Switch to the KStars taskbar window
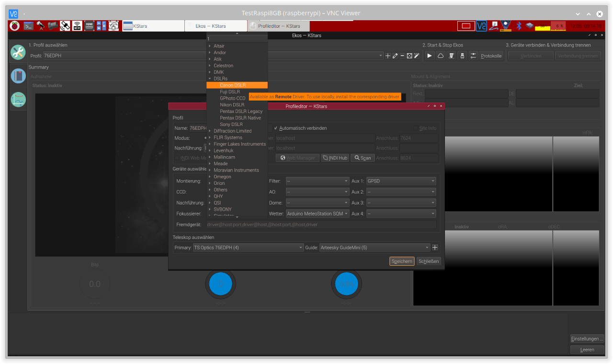 (153, 26)
